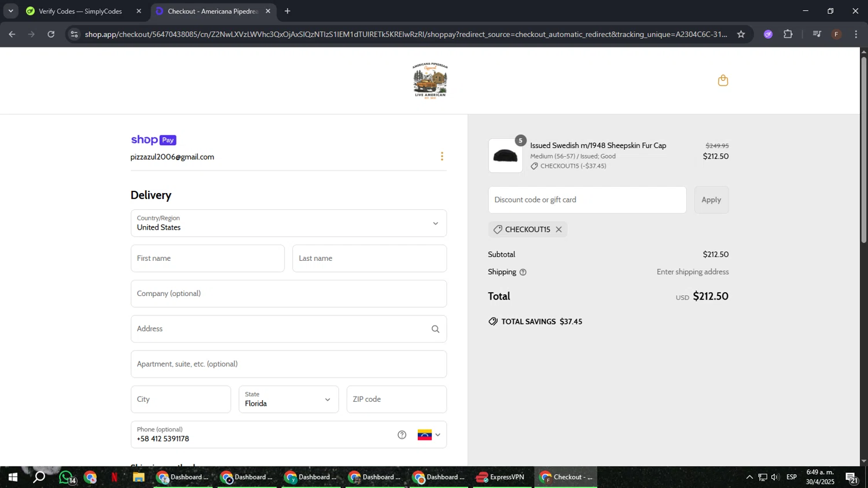Viewport: 868px width, 488px height.
Task: Click the Apply discount button
Action: (711, 200)
